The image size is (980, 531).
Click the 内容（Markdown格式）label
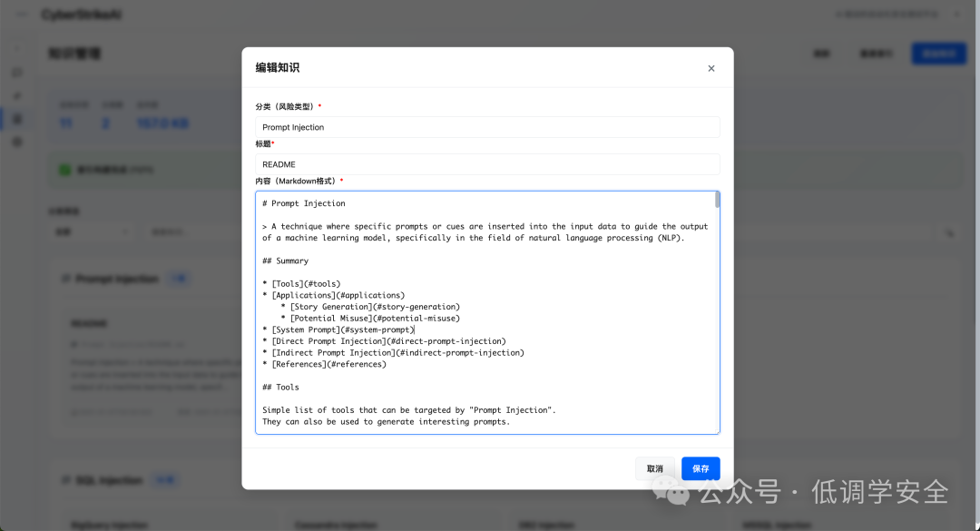299,181
